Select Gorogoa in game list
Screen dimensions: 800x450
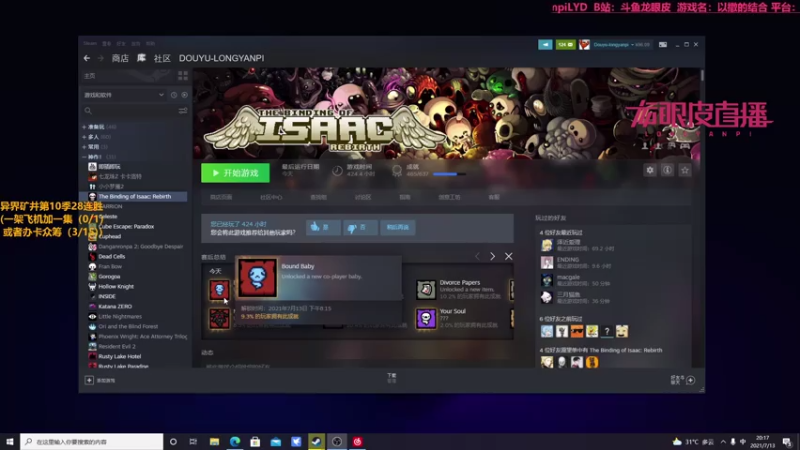coord(109,277)
